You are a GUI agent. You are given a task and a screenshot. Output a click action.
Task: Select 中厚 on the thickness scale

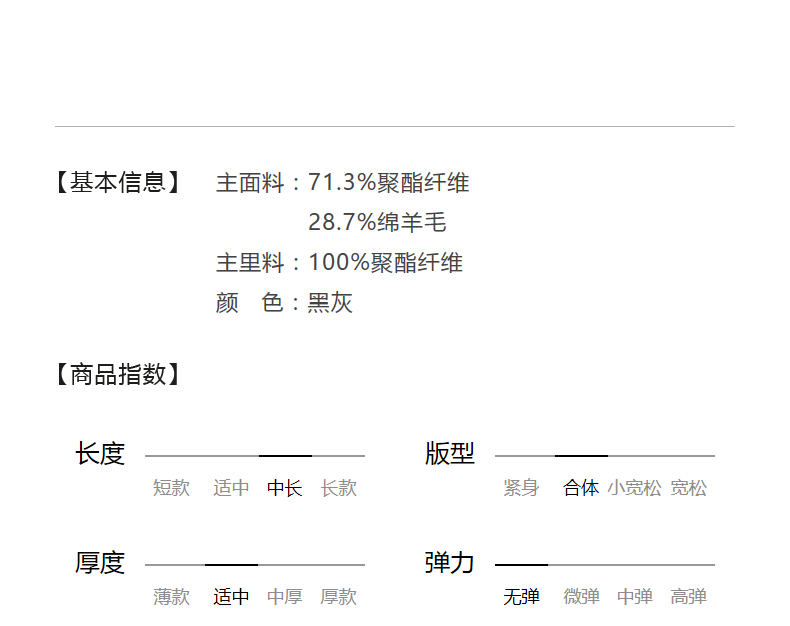285,597
